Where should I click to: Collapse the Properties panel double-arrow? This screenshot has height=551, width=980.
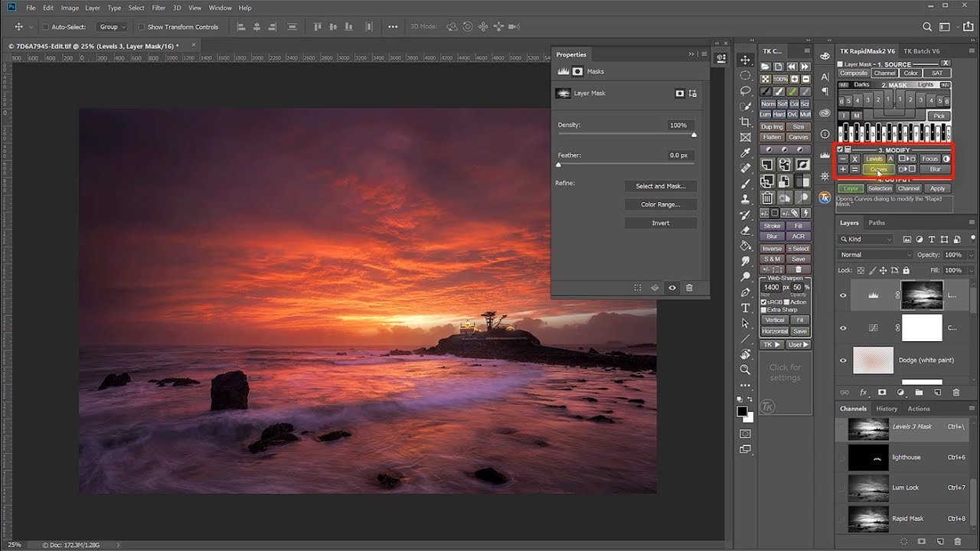pyautogui.click(x=691, y=54)
